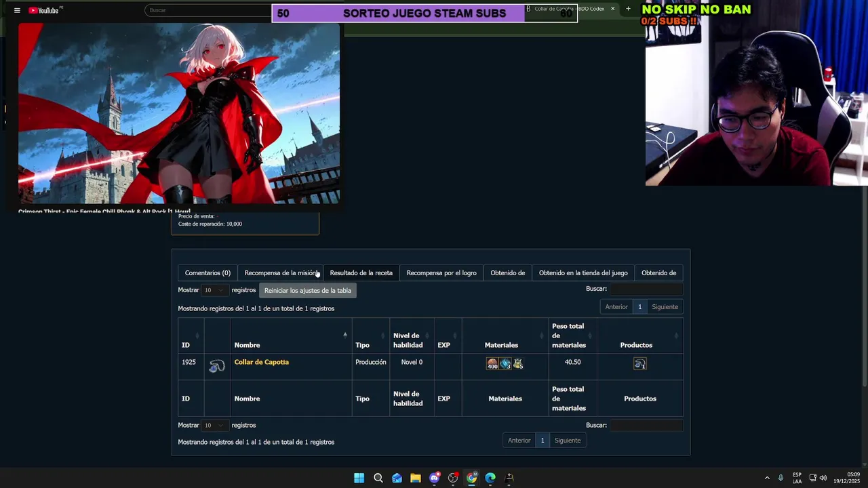This screenshot has width=868, height=488.
Task: Open Microsoft Edge from the taskbar
Action: click(490, 478)
